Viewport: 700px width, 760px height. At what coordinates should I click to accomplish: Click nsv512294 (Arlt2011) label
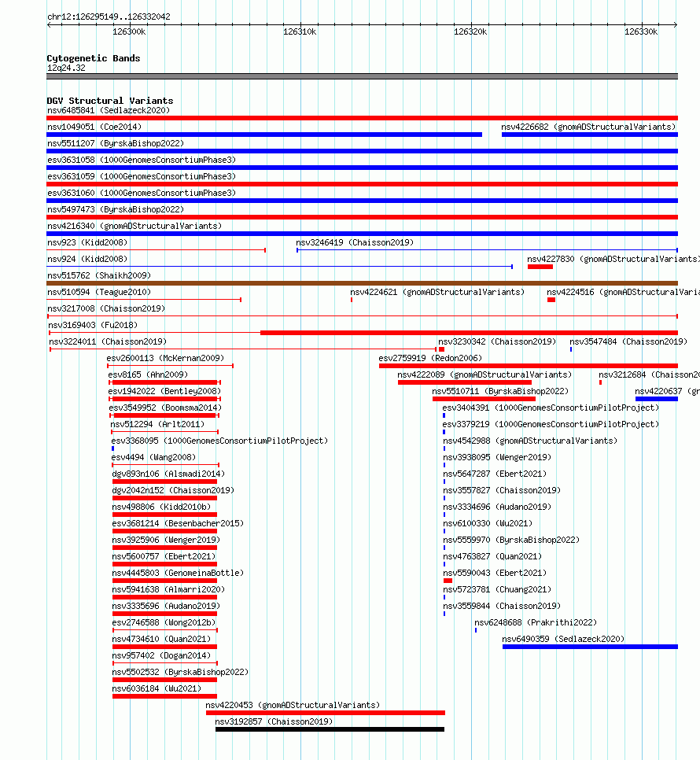tap(157, 423)
